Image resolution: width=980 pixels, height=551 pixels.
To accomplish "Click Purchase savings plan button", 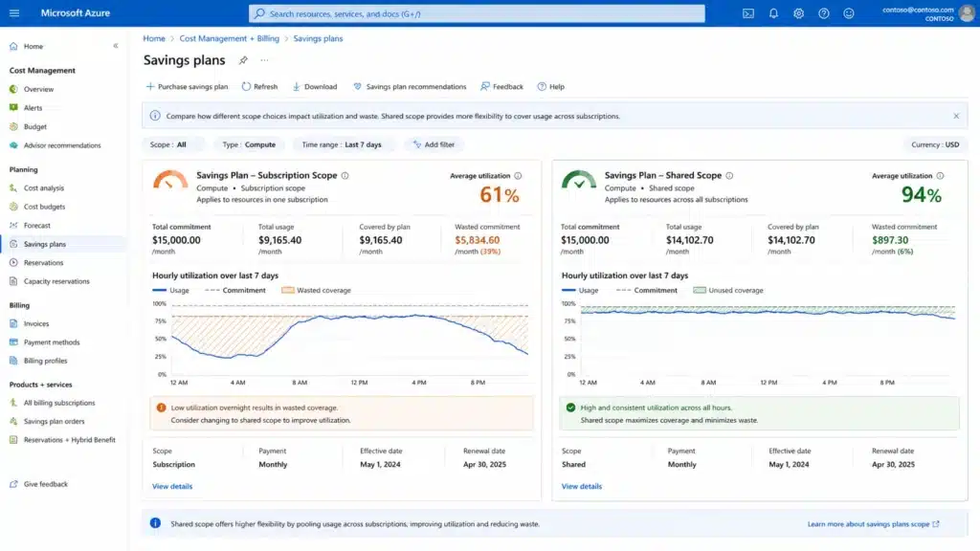I will click(187, 87).
